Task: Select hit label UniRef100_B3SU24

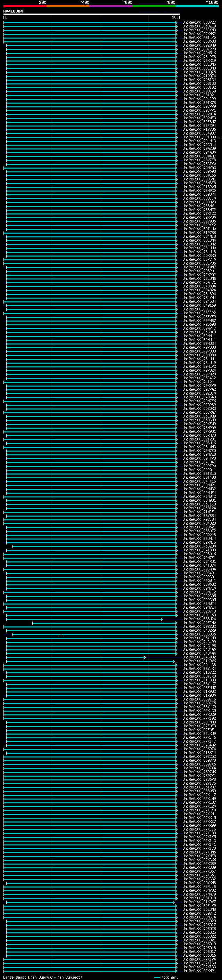Action: click(199, 619)
